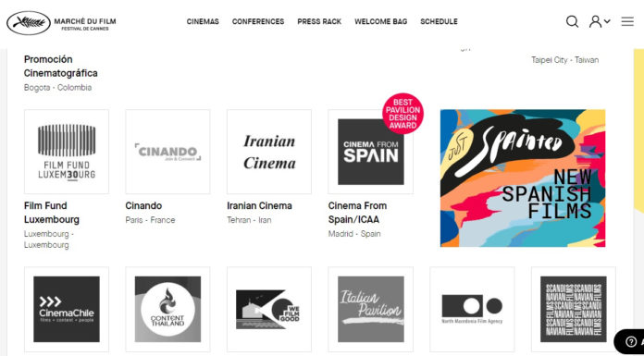644x356 pixels.
Task: Open the Welcome Bag menu item
Action: [380, 22]
